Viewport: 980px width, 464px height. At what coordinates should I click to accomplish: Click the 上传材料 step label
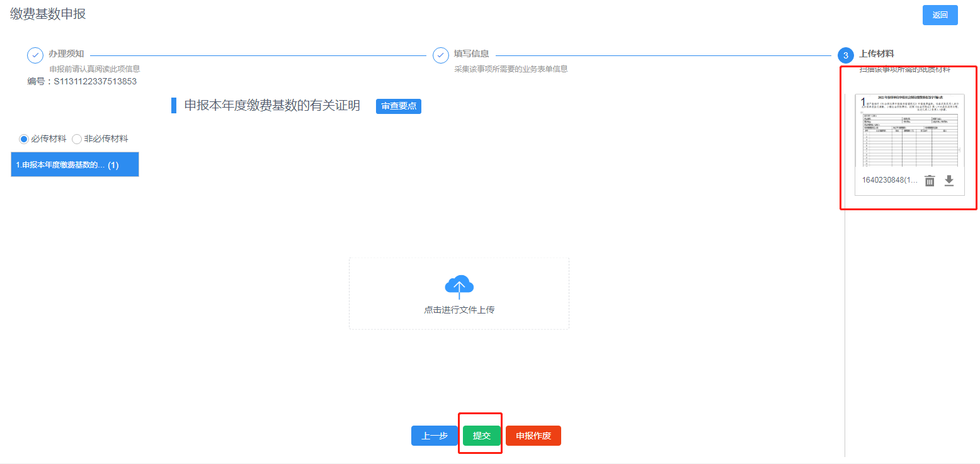tap(877, 54)
